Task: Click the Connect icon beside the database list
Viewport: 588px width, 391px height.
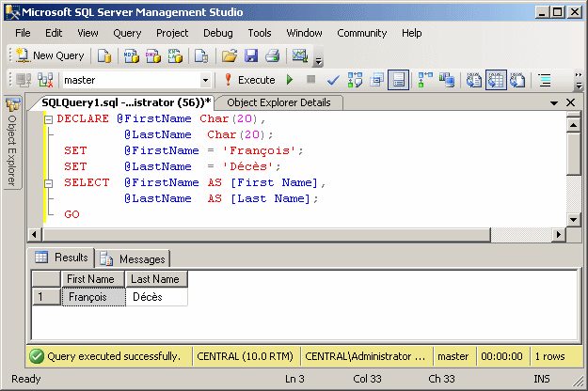Action: [x=24, y=80]
